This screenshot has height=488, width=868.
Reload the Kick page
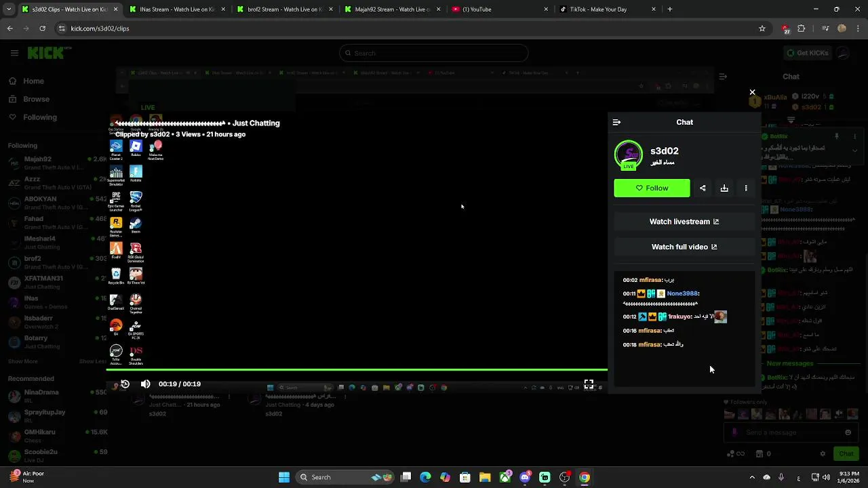click(42, 28)
